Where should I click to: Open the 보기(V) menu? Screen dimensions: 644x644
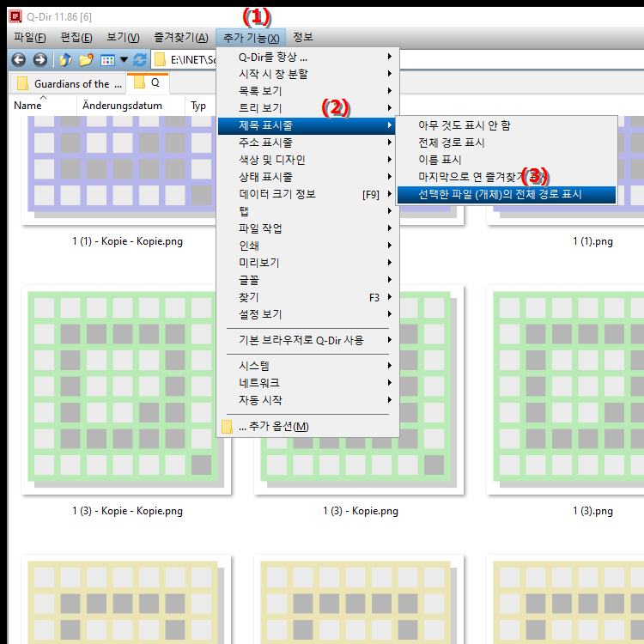(x=123, y=38)
